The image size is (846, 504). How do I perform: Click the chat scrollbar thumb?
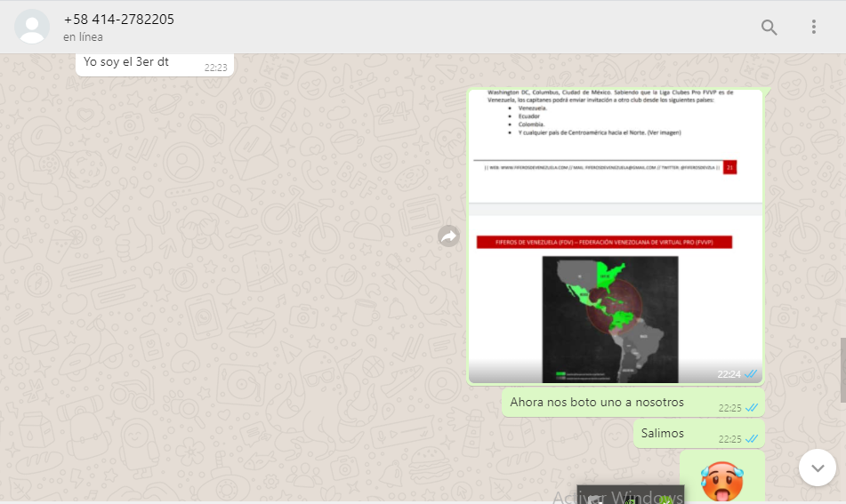click(842, 370)
